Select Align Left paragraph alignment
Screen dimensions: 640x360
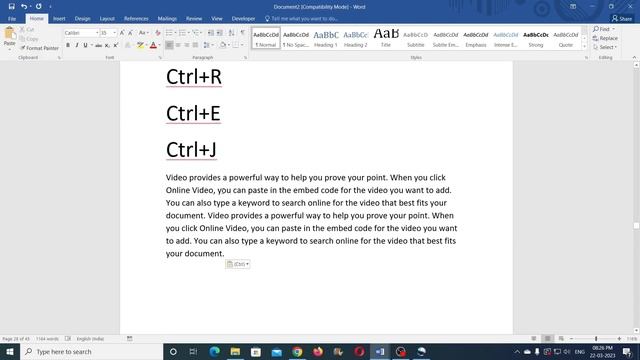click(x=169, y=45)
